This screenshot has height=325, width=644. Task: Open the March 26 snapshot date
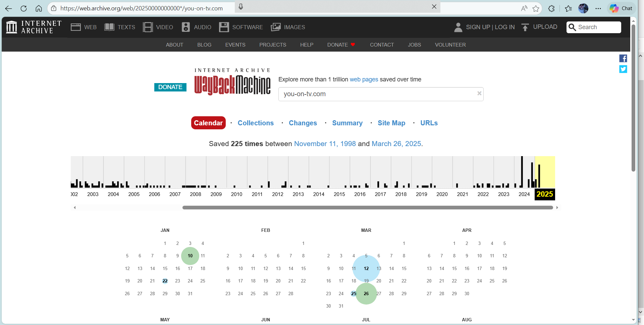point(366,294)
